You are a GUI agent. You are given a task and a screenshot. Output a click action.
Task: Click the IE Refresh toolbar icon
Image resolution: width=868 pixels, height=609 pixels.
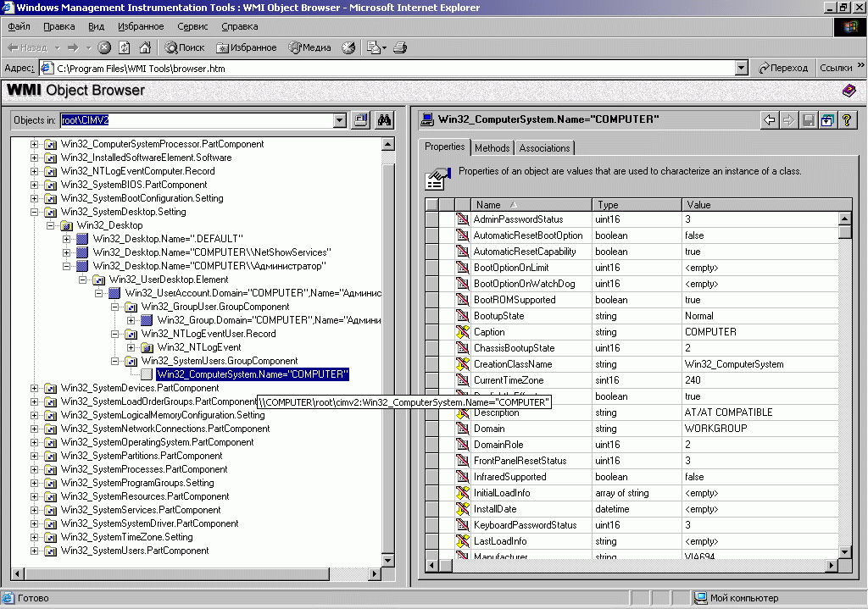[125, 47]
